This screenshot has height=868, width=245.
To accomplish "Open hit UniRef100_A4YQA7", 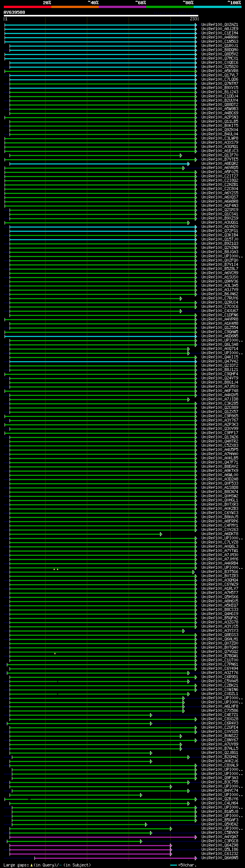I will coord(220,837).
